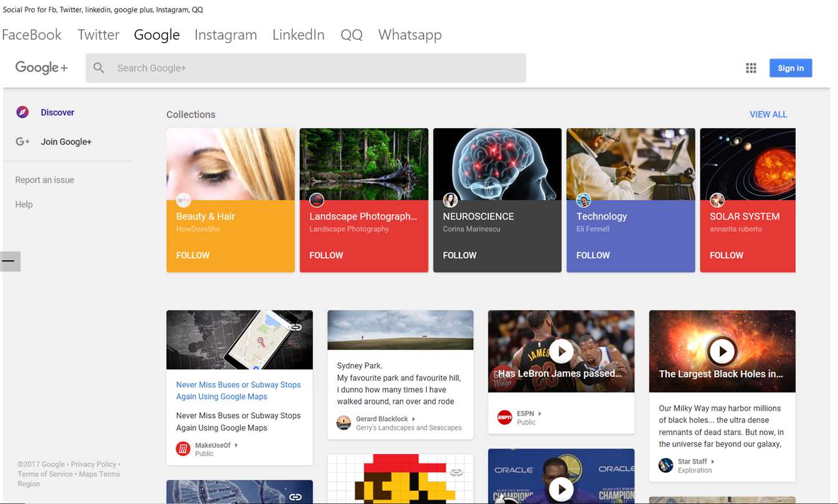Select the Google tab

157,35
